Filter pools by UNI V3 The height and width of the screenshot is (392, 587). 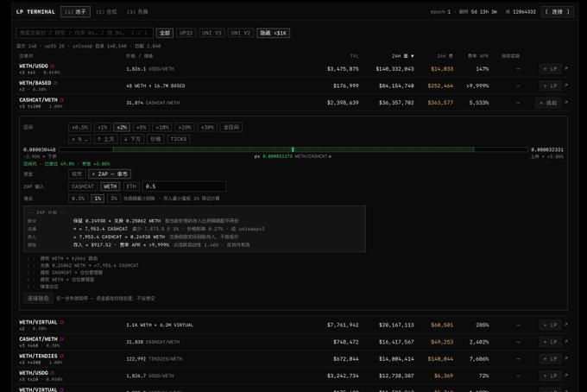point(211,33)
